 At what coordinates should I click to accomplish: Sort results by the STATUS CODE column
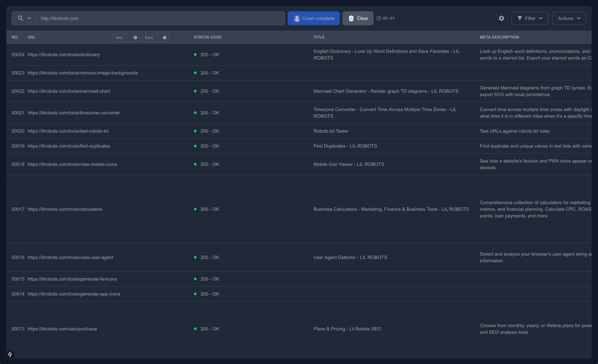pos(208,37)
